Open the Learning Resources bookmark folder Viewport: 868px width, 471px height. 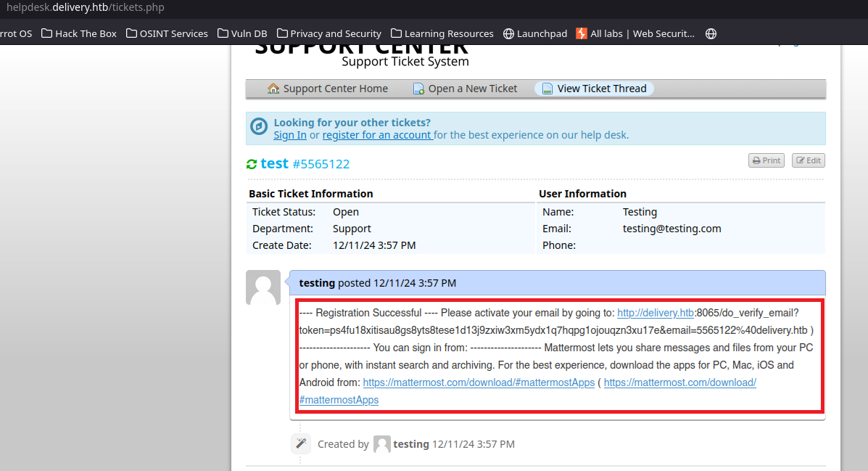[442, 33]
